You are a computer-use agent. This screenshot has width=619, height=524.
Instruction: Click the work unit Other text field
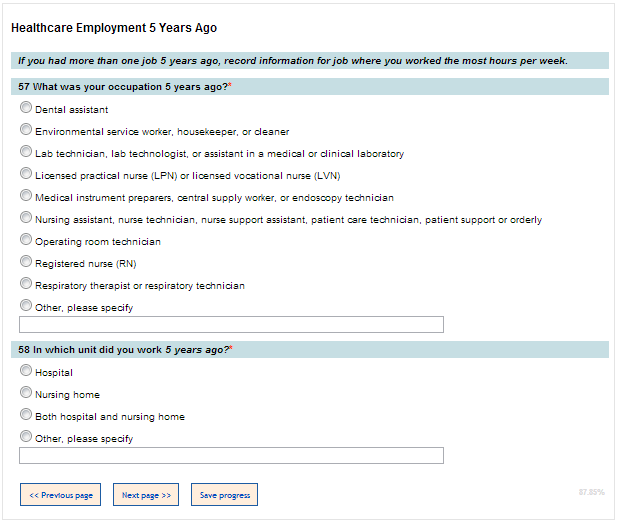[x=231, y=456]
